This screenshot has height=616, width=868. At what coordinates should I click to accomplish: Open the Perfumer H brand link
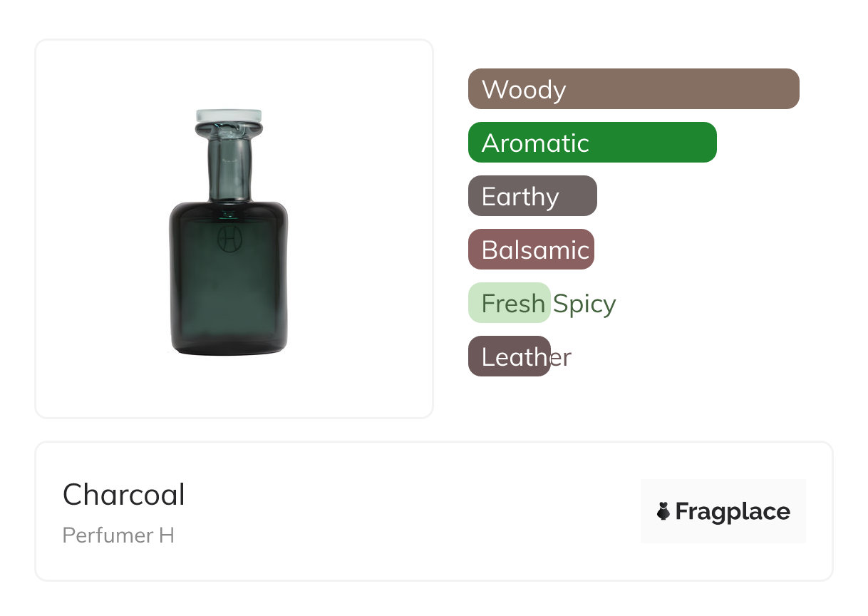click(118, 535)
